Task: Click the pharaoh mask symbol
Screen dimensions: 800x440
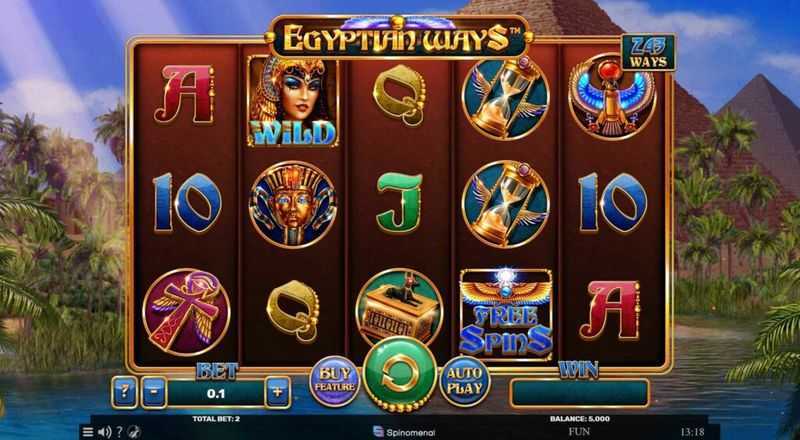Action: pyautogui.click(x=293, y=205)
